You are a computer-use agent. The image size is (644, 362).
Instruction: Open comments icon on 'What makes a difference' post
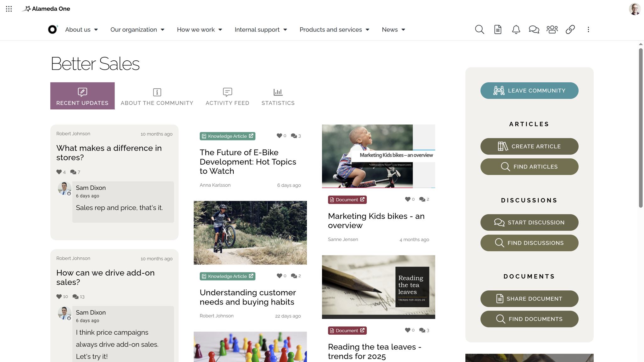pyautogui.click(x=73, y=172)
